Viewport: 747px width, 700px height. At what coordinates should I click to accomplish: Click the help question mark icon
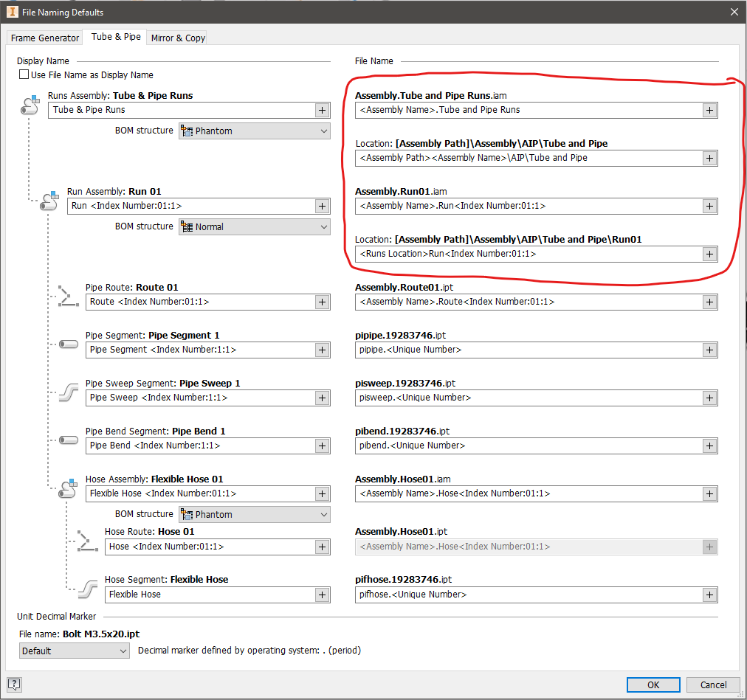pyautogui.click(x=14, y=685)
